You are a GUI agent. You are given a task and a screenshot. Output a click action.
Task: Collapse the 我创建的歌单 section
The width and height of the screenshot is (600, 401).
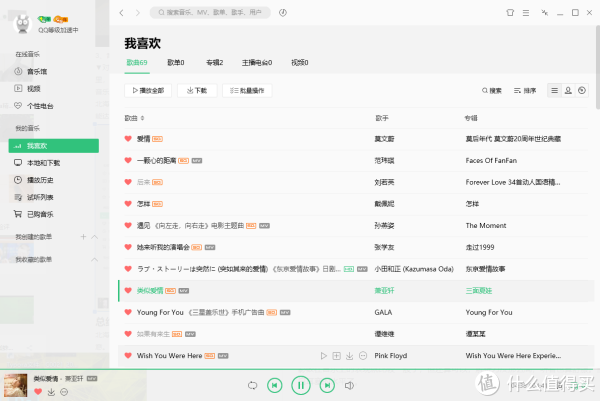click(x=95, y=237)
